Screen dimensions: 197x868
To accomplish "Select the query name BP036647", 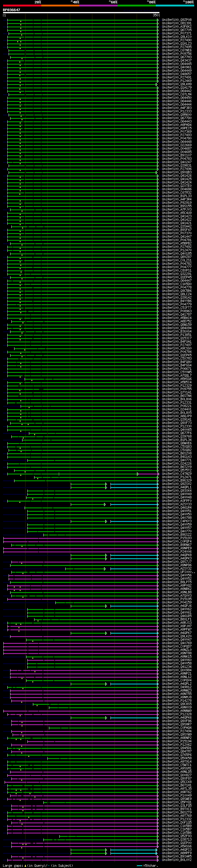I will point(11,10).
